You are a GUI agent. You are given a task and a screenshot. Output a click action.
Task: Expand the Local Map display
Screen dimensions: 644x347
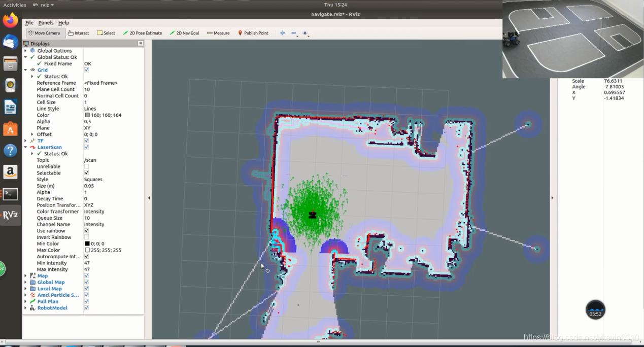tap(26, 289)
